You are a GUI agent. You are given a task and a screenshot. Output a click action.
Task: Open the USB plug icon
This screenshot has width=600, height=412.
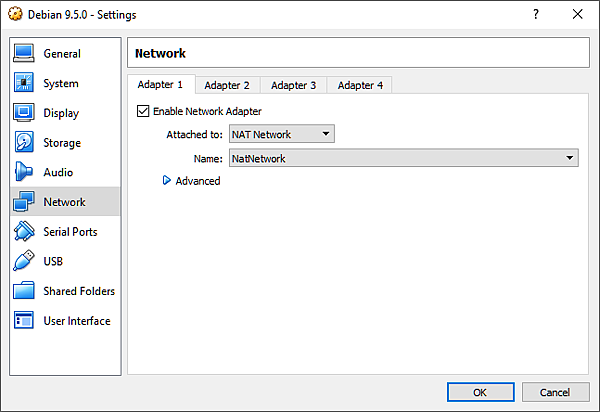coord(25,262)
